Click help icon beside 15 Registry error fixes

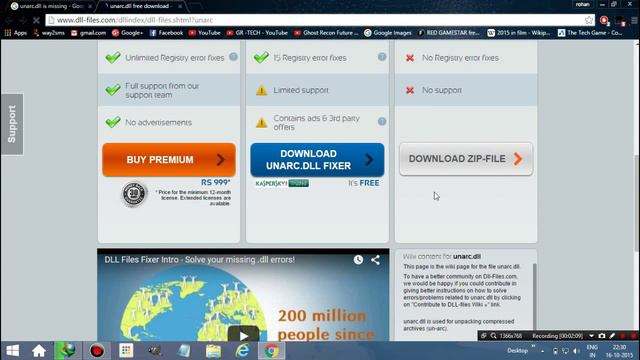[382, 57]
